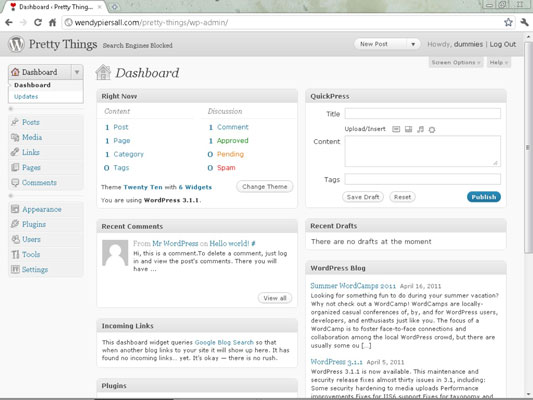Click the browser forward arrow
Viewport: 533px width, 400px height.
coord(23,22)
